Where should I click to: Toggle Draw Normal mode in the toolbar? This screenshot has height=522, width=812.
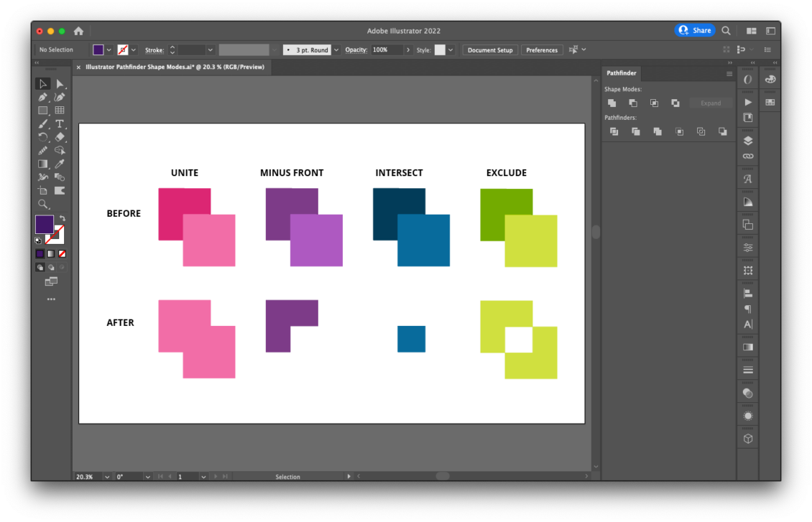(40, 266)
